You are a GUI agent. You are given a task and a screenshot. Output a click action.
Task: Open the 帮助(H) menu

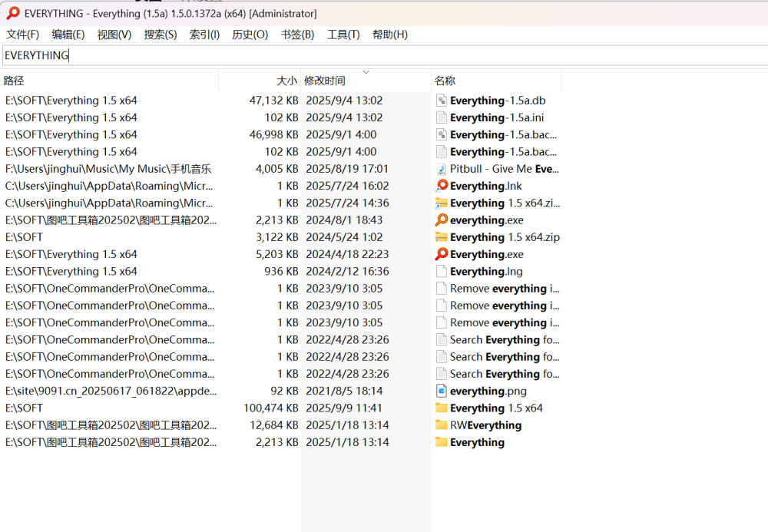click(x=390, y=35)
